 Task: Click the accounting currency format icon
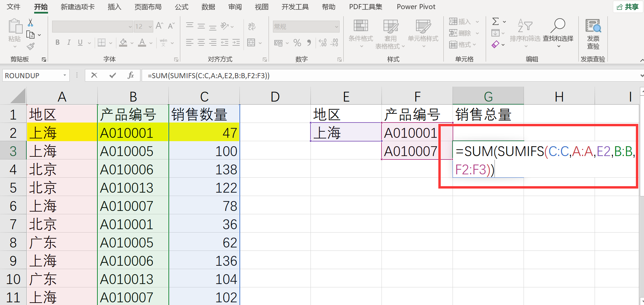coord(278,43)
